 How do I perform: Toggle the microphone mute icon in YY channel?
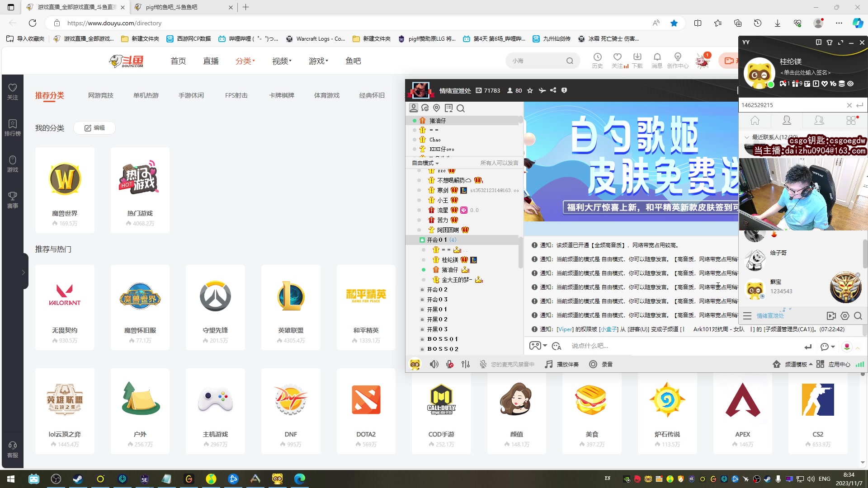(x=450, y=364)
